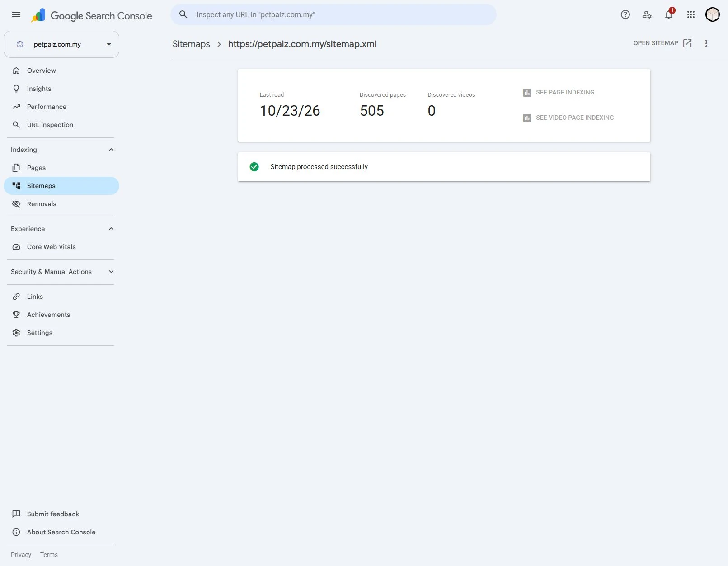Click the Discovered pages value 505
This screenshot has width=728, height=566.
(372, 111)
